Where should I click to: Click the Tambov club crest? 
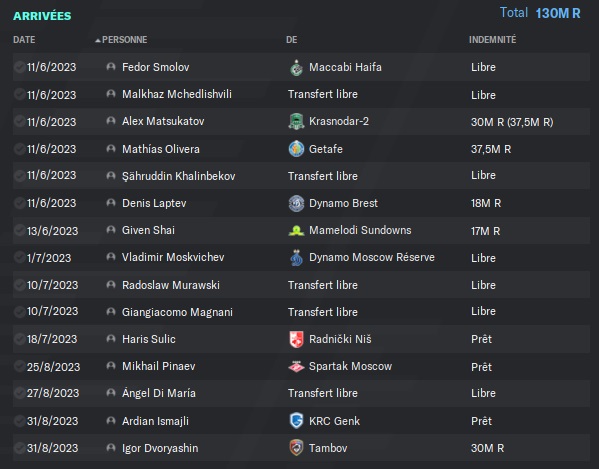coord(296,448)
